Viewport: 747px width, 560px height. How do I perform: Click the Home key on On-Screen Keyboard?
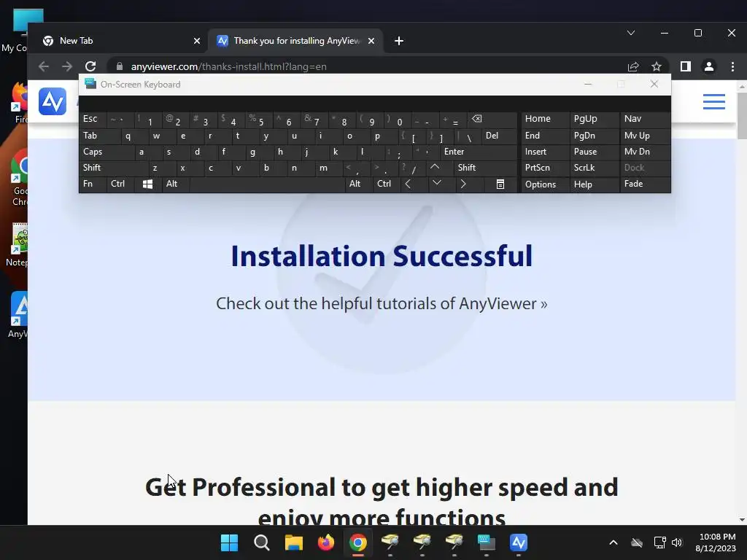[x=545, y=119]
